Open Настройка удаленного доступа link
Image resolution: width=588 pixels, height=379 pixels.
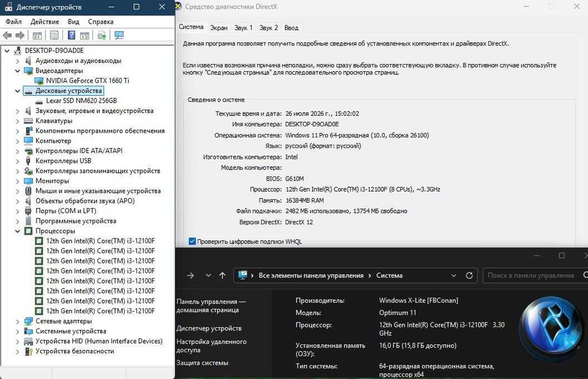click(212, 346)
